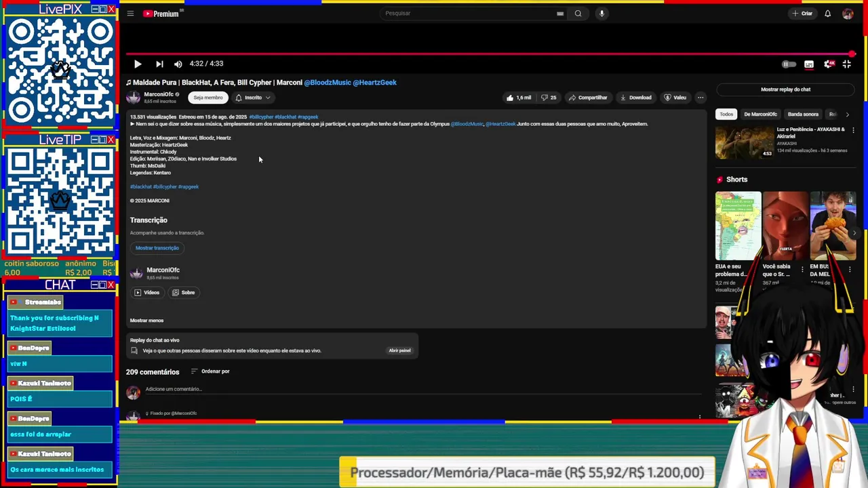Viewport: 868px width, 488px height.
Task: Click Mostrar replay do chat button
Action: click(785, 89)
